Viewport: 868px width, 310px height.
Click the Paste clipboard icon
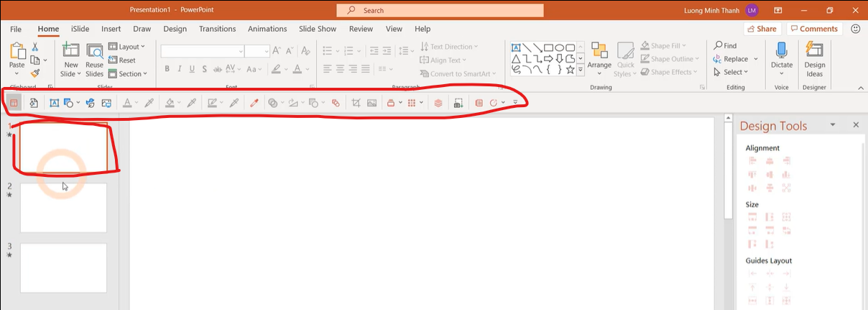coord(17,52)
